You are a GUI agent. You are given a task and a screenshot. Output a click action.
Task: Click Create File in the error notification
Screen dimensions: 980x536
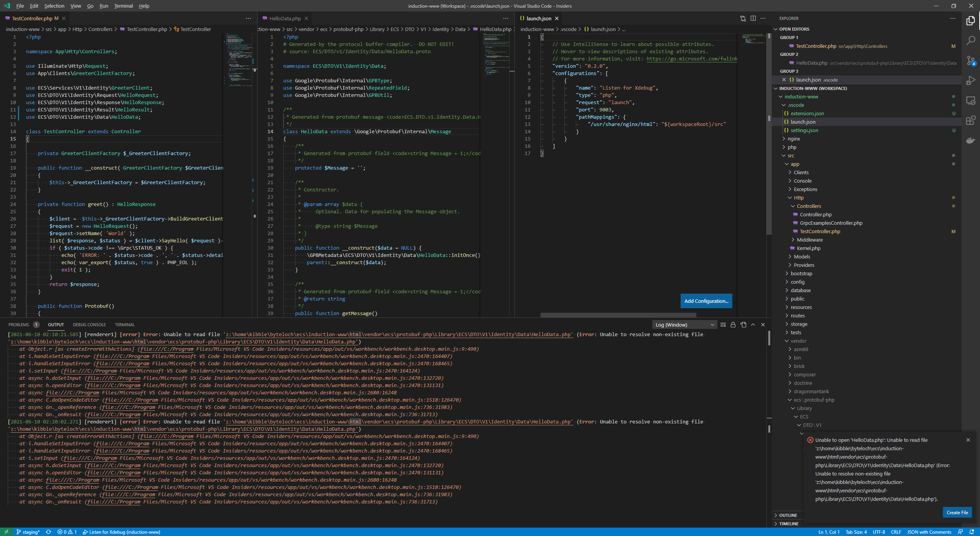[957, 512]
